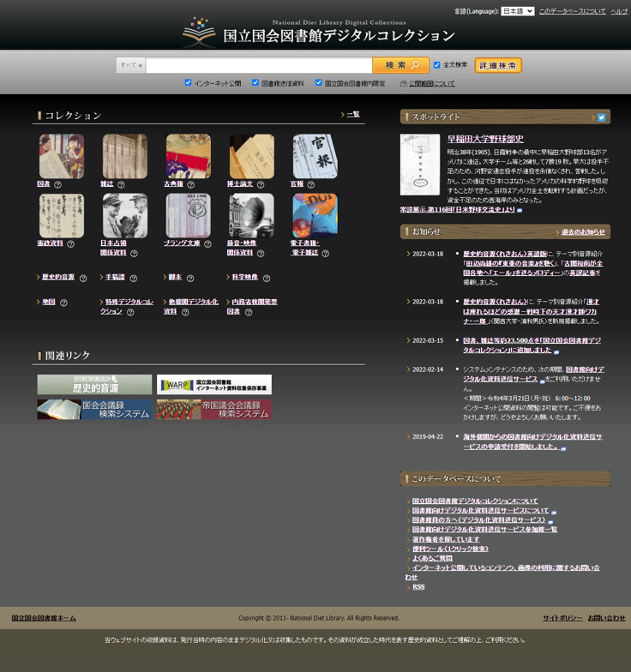Open Twitter icon in スポットライト header
Screen dimensions: 631x672
pos(602,117)
